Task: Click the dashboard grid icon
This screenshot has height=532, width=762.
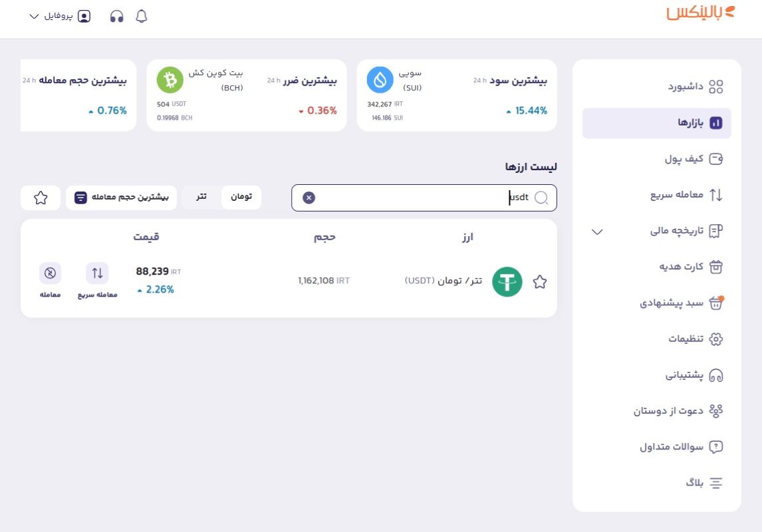Action: [716, 87]
